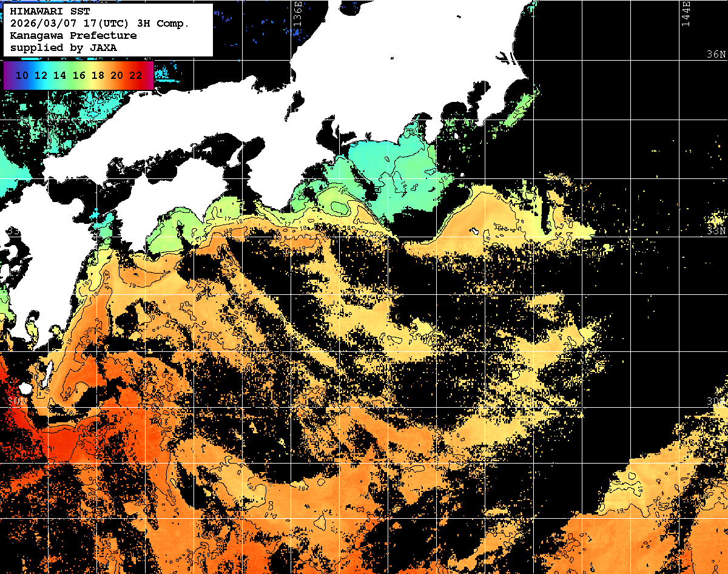Click the 136E longitude label
Screen dimensions: 728x574
(x=297, y=13)
